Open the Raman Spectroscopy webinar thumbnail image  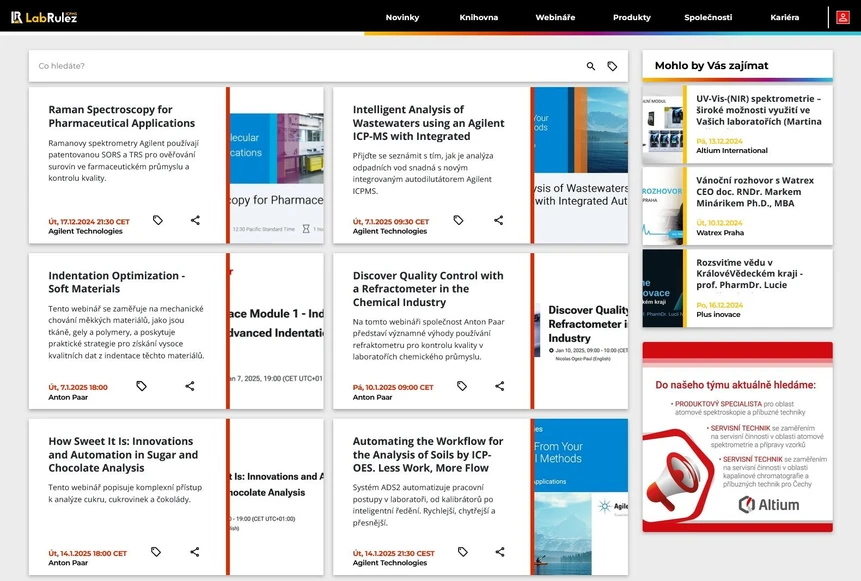(x=277, y=165)
